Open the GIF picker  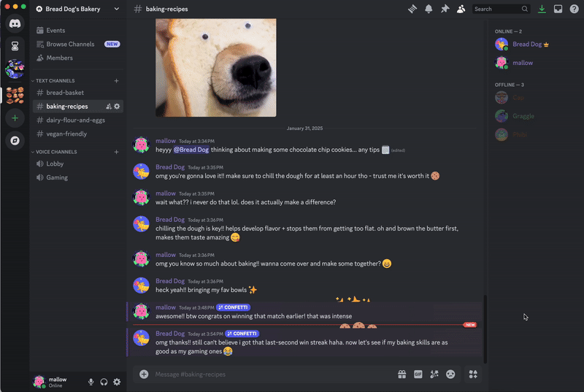pos(418,374)
